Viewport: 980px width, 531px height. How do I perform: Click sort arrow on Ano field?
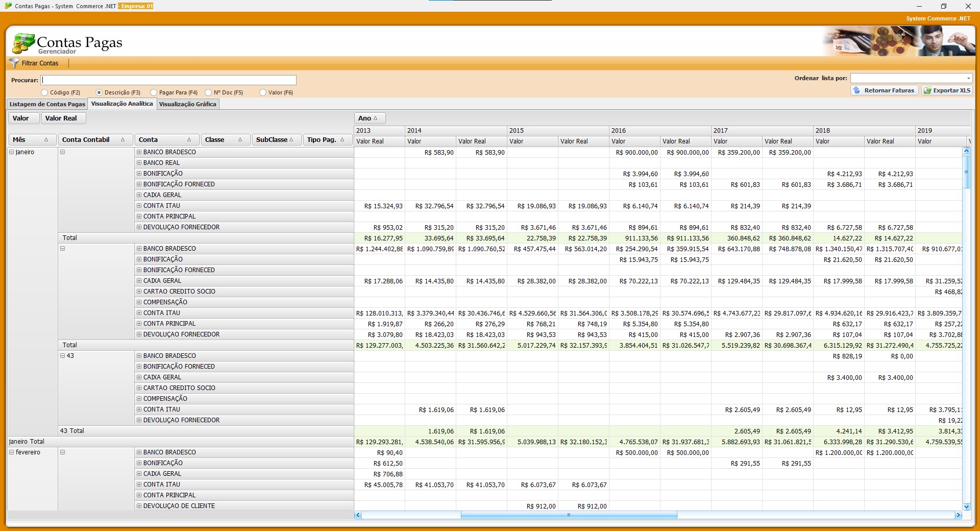click(376, 118)
